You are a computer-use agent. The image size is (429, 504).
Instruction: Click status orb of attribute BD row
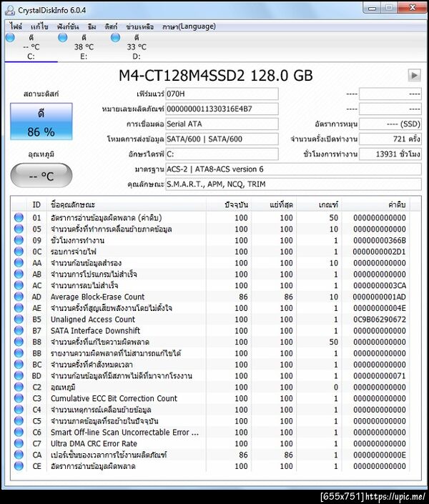tap(19, 376)
